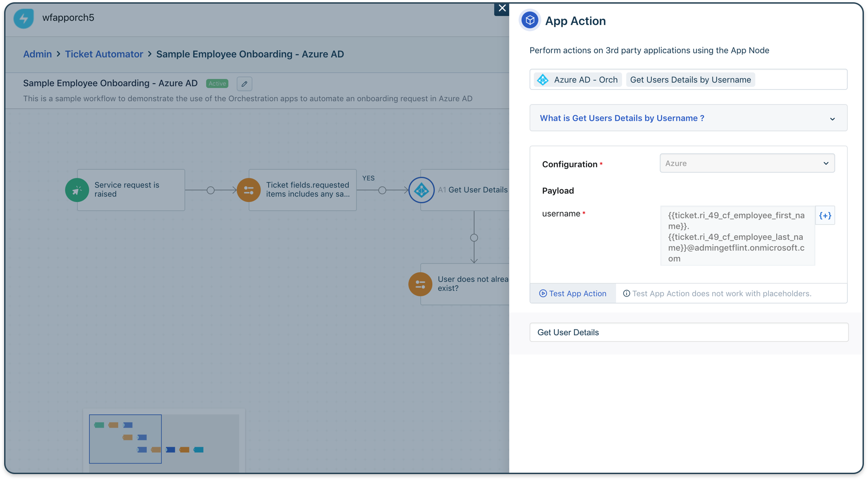Click the info icon next to Test App Action
This screenshot has height=480, width=868.
pyautogui.click(x=626, y=293)
